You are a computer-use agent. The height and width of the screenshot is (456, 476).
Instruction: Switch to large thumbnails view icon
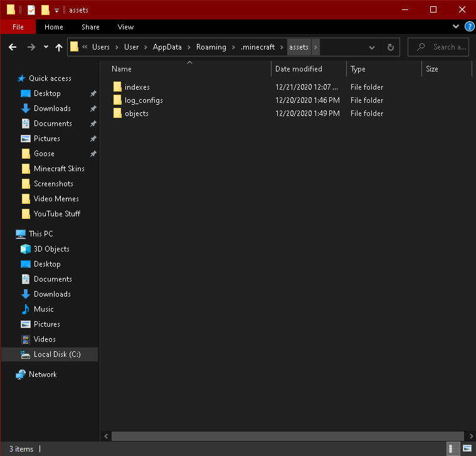[x=467, y=448]
